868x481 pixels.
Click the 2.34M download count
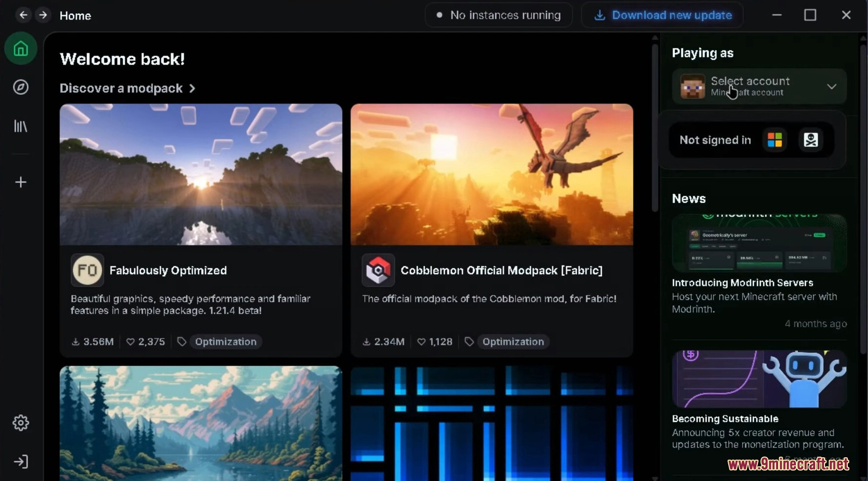pyautogui.click(x=389, y=342)
